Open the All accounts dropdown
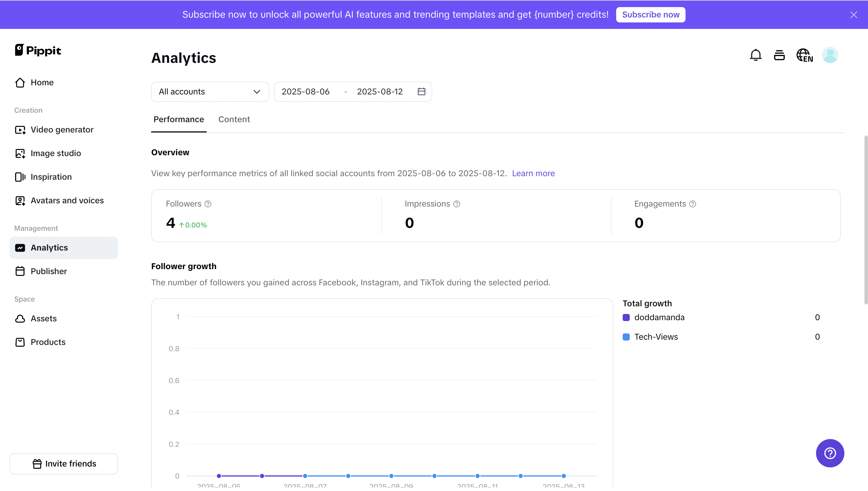The image size is (868, 491). pos(210,91)
